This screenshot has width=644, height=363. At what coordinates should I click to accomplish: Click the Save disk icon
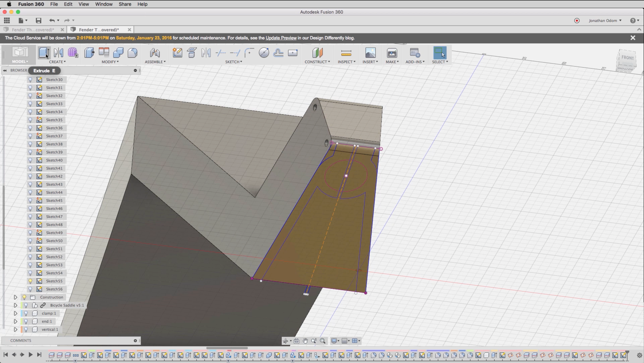[38, 21]
